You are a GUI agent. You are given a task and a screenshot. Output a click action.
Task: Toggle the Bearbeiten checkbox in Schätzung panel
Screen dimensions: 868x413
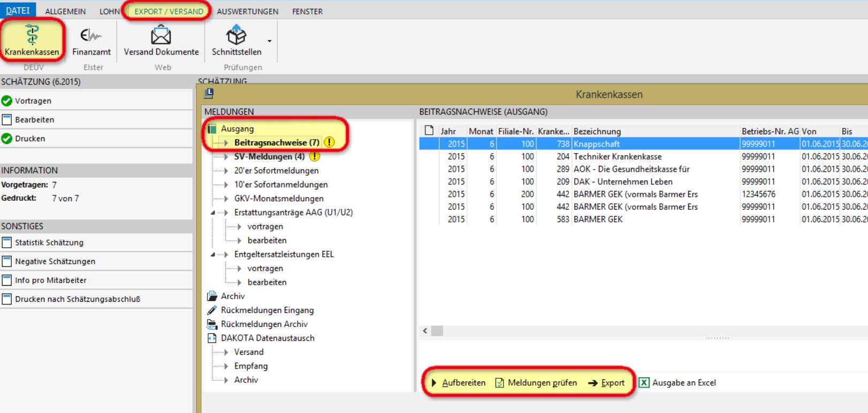click(x=7, y=119)
